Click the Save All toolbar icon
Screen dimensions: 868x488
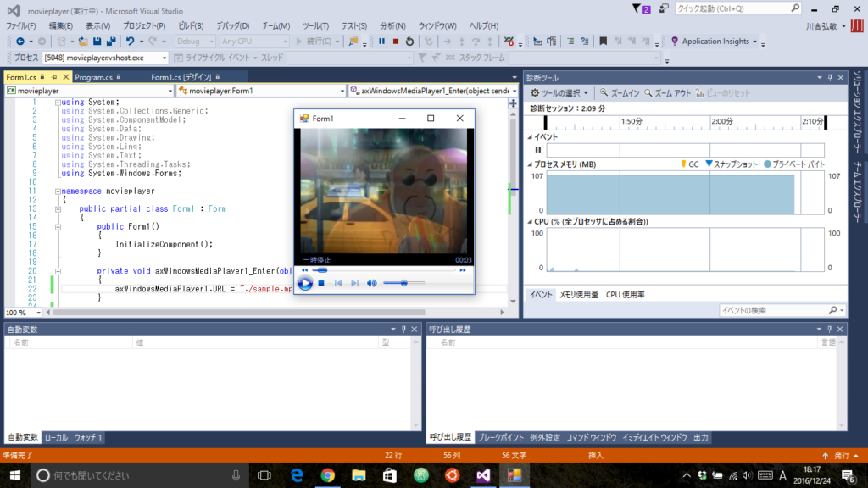112,41
